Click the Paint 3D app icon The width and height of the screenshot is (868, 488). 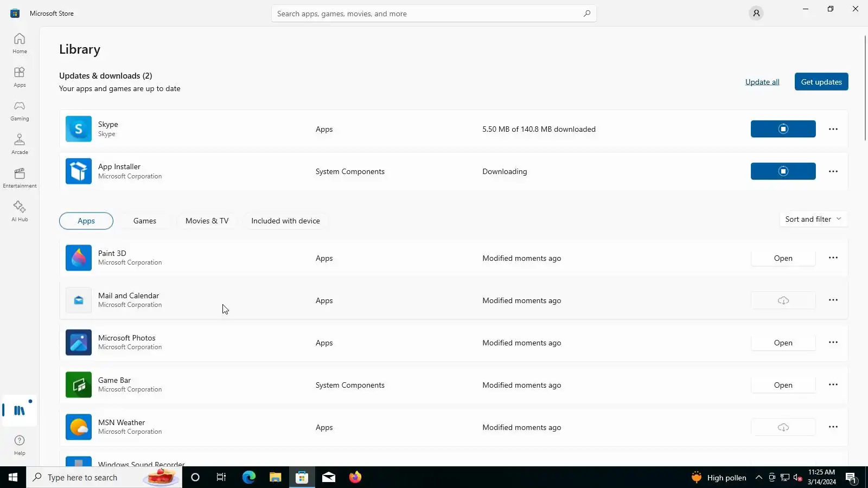pyautogui.click(x=79, y=258)
